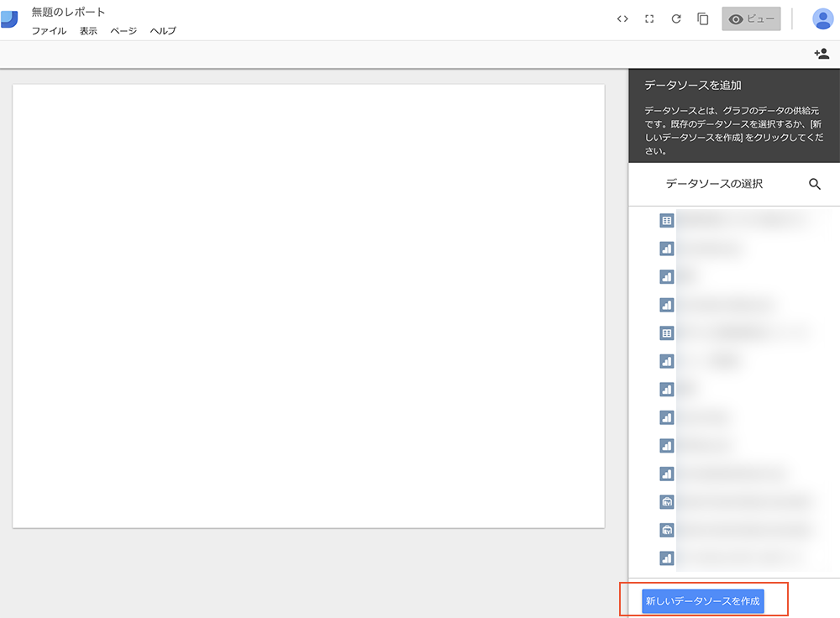Make a copy of the report
The image size is (840, 618).
click(x=703, y=19)
